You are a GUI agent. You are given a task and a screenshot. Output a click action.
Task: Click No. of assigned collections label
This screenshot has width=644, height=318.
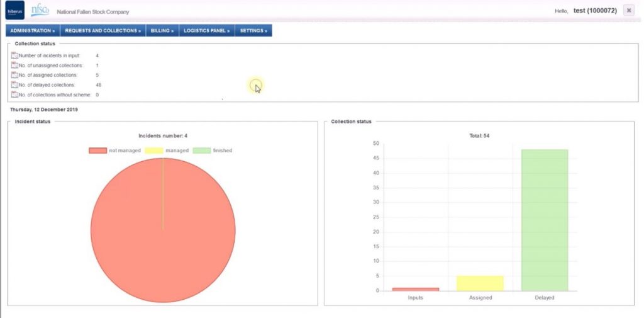coord(48,76)
